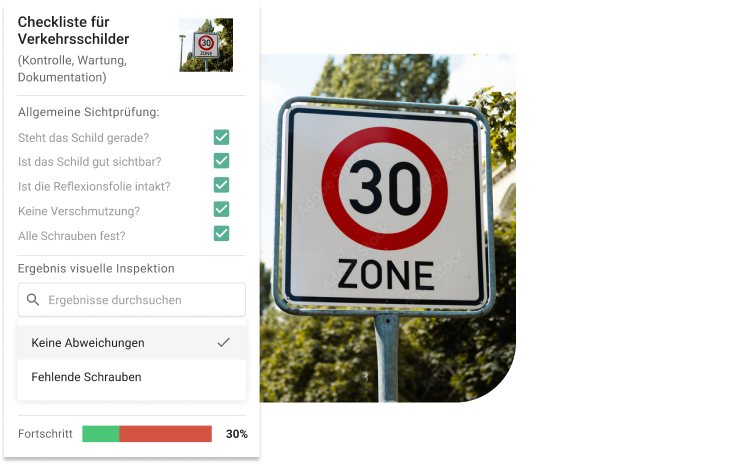This screenshot has width=731, height=464.
Task: Click the 'Fortschritt' label
Action: pos(45,434)
